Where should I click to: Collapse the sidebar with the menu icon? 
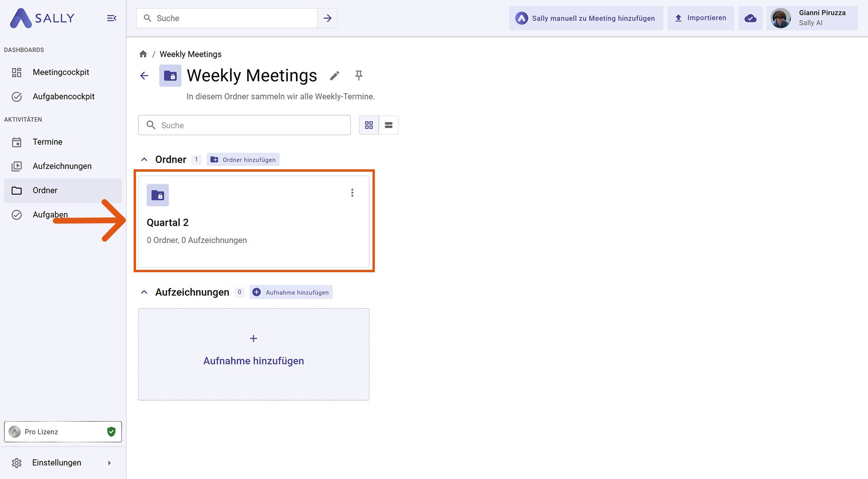tap(112, 18)
